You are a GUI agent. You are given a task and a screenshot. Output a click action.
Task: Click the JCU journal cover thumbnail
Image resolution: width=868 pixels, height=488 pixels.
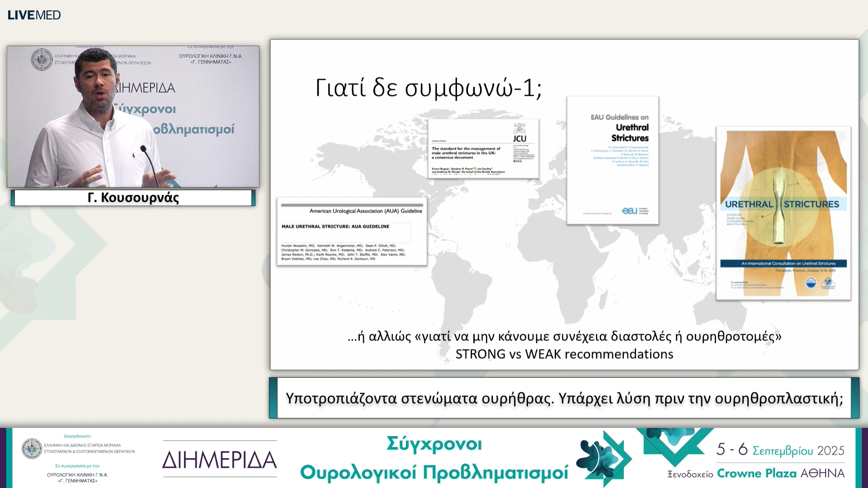pyautogui.click(x=484, y=149)
